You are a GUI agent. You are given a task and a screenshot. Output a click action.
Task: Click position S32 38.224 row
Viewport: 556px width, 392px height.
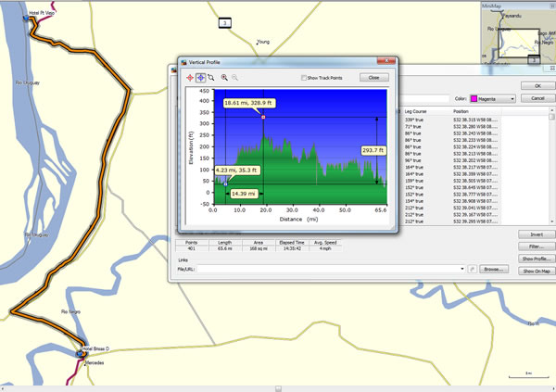coord(475,146)
